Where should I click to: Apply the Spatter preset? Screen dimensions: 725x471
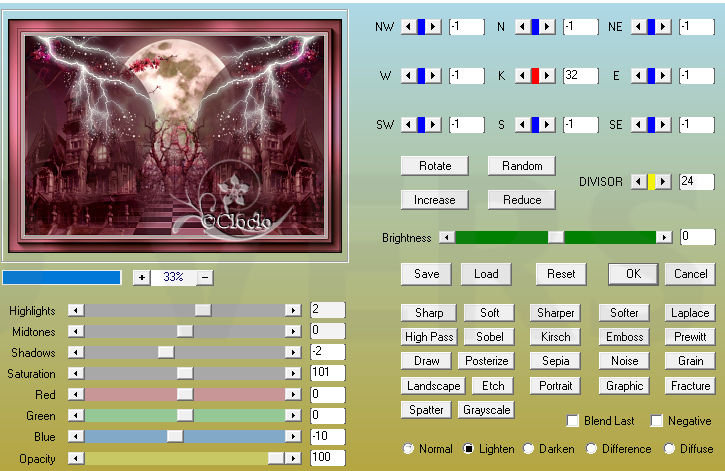(426, 410)
